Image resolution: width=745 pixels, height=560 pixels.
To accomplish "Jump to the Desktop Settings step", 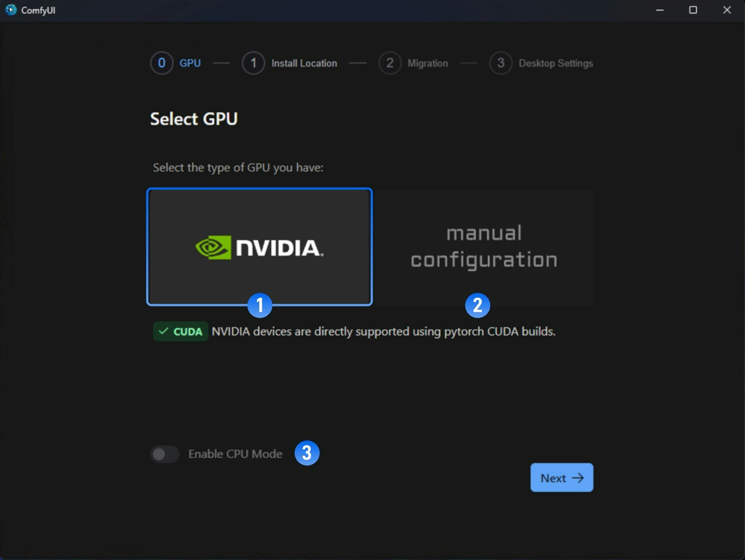I will point(556,63).
